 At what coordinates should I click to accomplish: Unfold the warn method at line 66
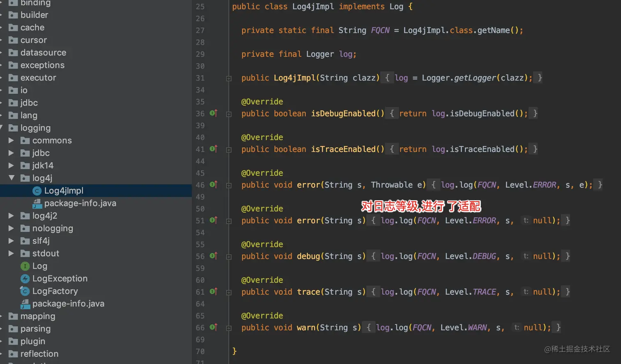[229, 328]
